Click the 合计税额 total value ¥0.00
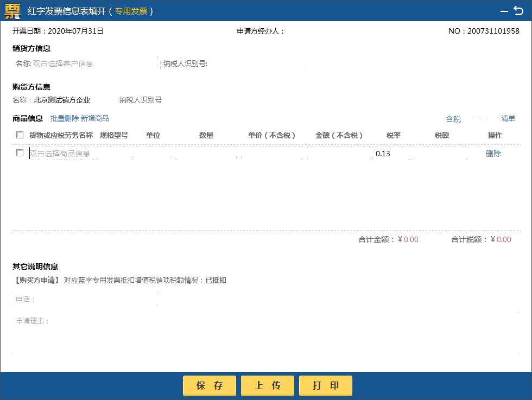 [x=501, y=239]
